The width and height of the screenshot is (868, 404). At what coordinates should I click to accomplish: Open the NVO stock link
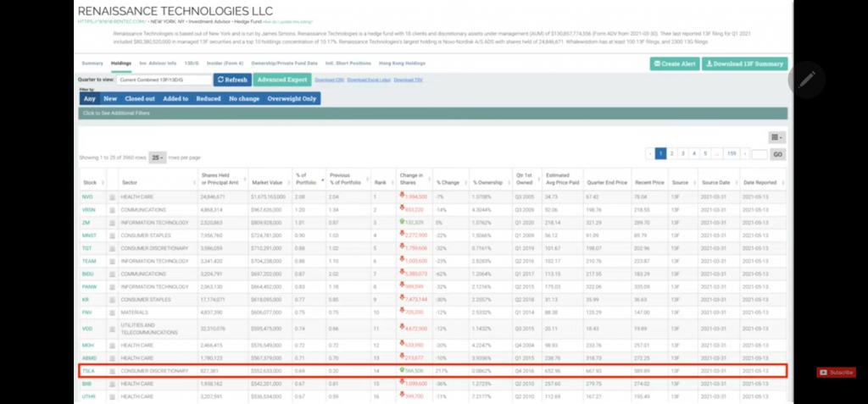click(87, 197)
